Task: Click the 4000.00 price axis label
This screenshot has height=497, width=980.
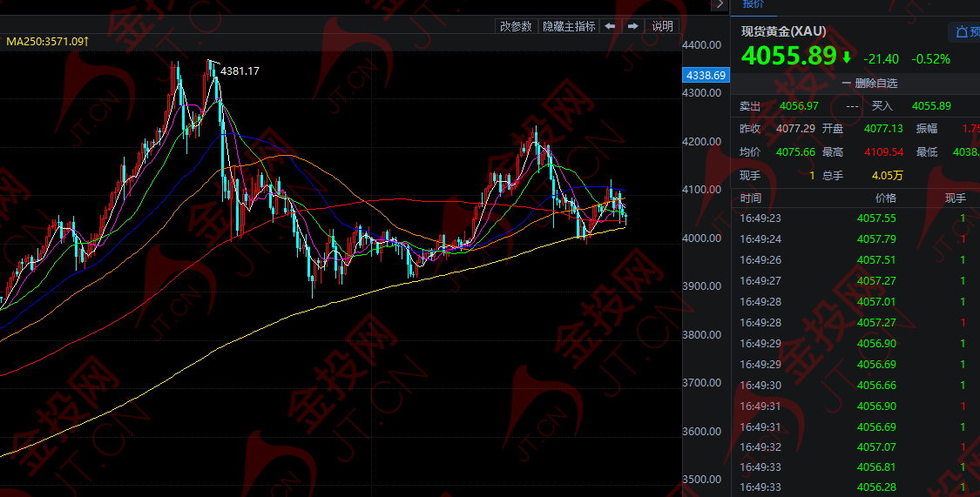Action: 702,238
